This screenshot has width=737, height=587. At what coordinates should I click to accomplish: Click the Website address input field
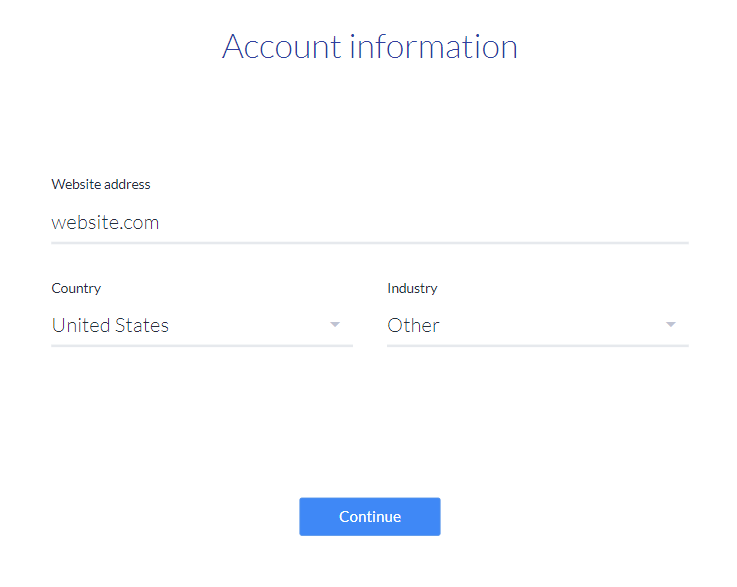[x=369, y=223]
